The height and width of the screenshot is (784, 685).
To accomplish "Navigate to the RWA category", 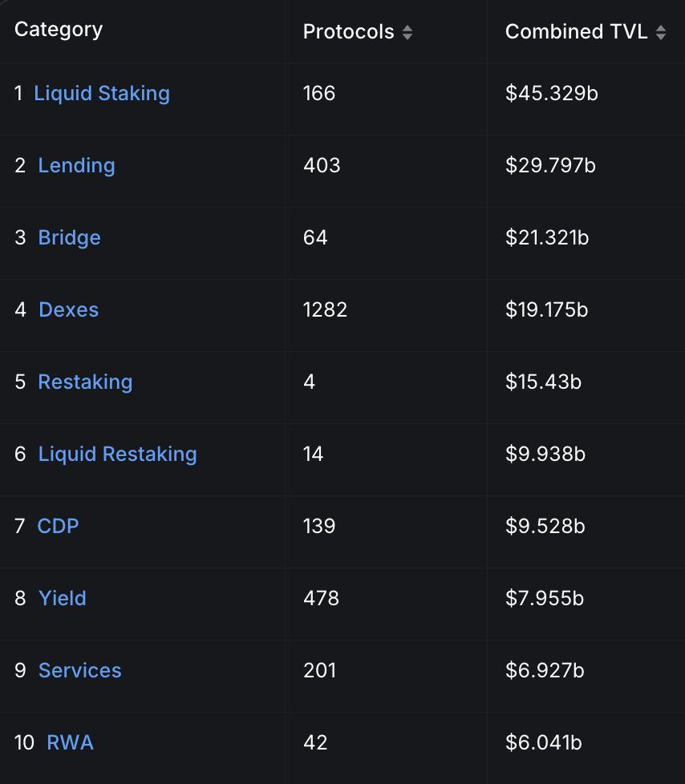I will (70, 742).
